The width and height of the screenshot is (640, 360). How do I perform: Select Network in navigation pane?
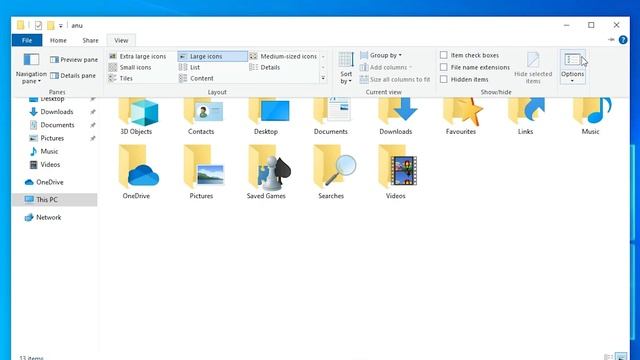48,217
